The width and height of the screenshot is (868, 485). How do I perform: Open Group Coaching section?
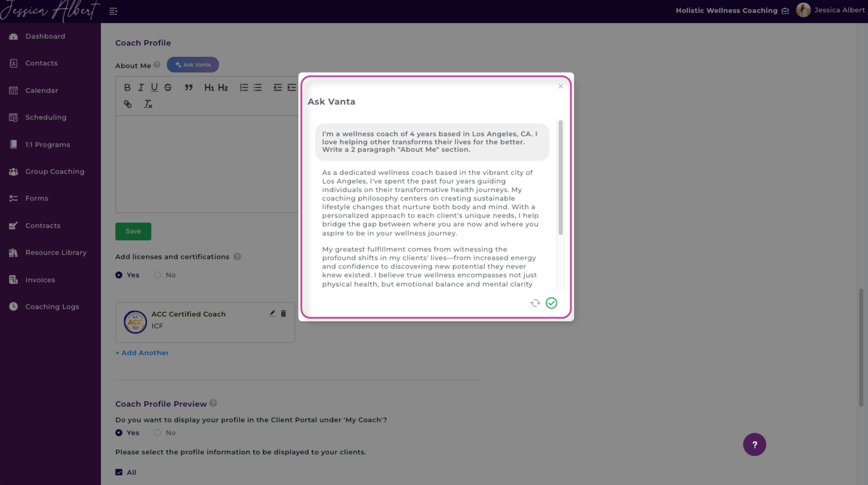point(55,171)
